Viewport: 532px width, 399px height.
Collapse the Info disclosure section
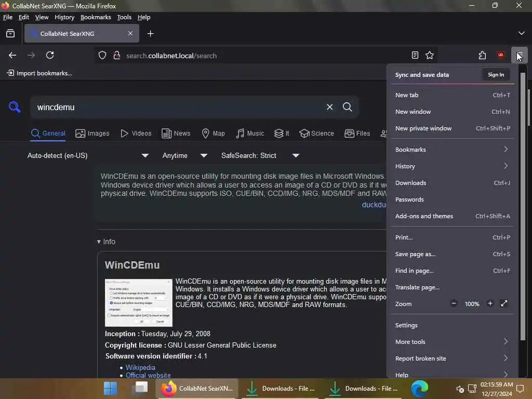point(106,242)
